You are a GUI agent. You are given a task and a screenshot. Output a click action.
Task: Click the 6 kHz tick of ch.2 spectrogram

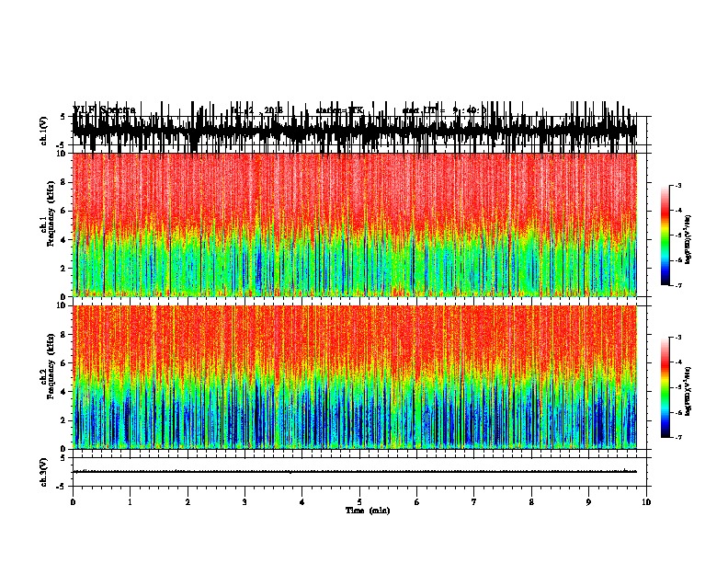coord(64,363)
